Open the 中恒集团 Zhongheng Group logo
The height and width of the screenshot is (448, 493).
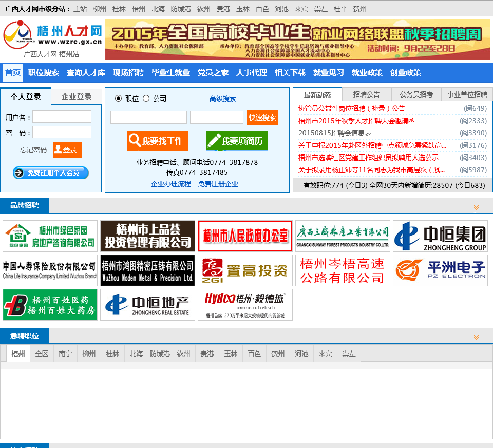click(440, 236)
